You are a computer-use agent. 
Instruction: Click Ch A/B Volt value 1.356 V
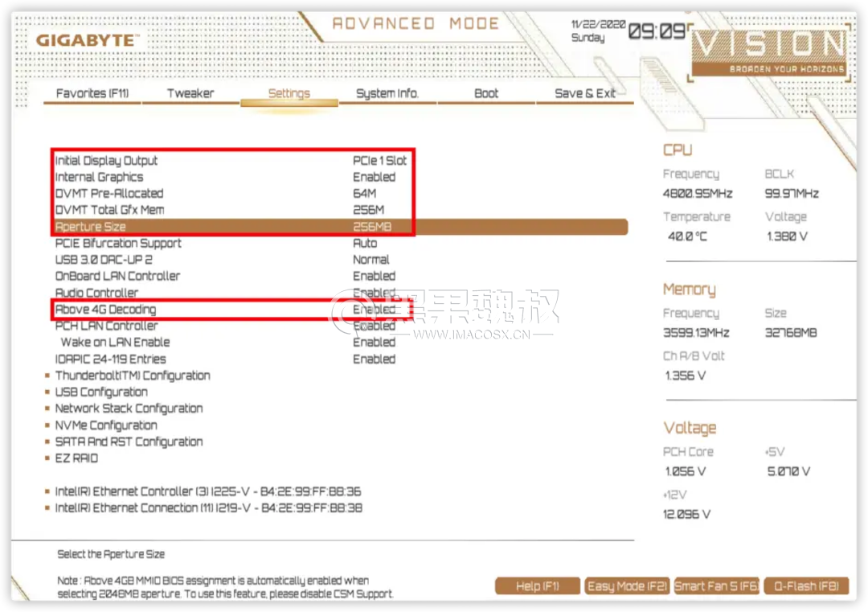[x=686, y=376]
